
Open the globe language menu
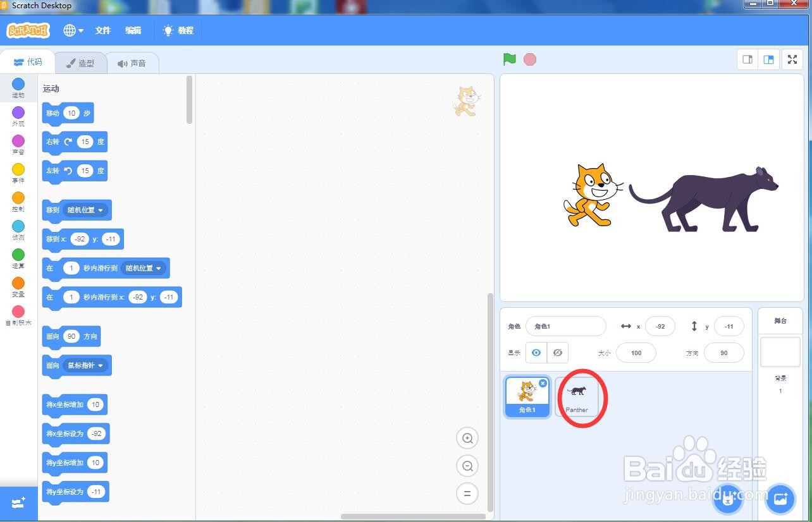(x=73, y=30)
